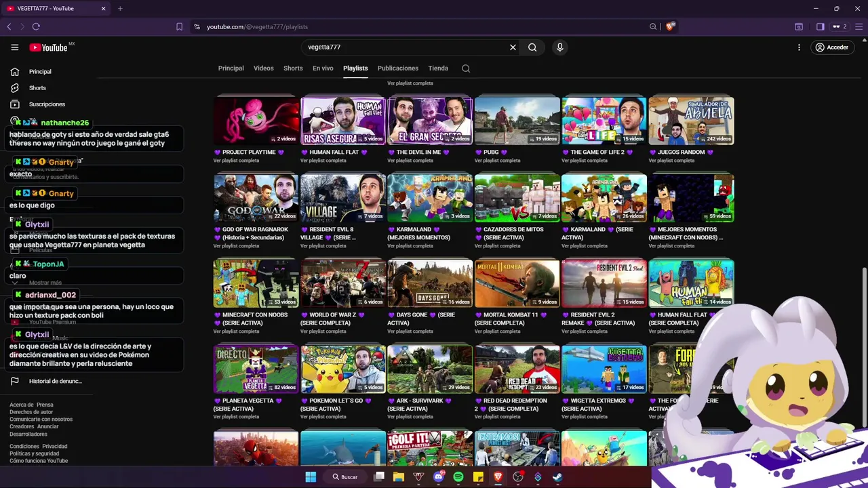Go back to the previous page
The width and height of the screenshot is (868, 488).
point(9,26)
